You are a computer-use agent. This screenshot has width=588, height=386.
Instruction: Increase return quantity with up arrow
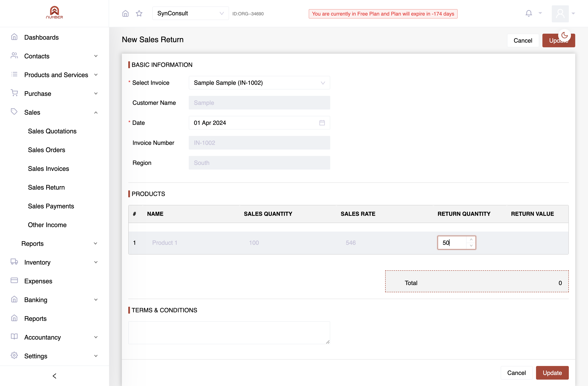pos(471,240)
